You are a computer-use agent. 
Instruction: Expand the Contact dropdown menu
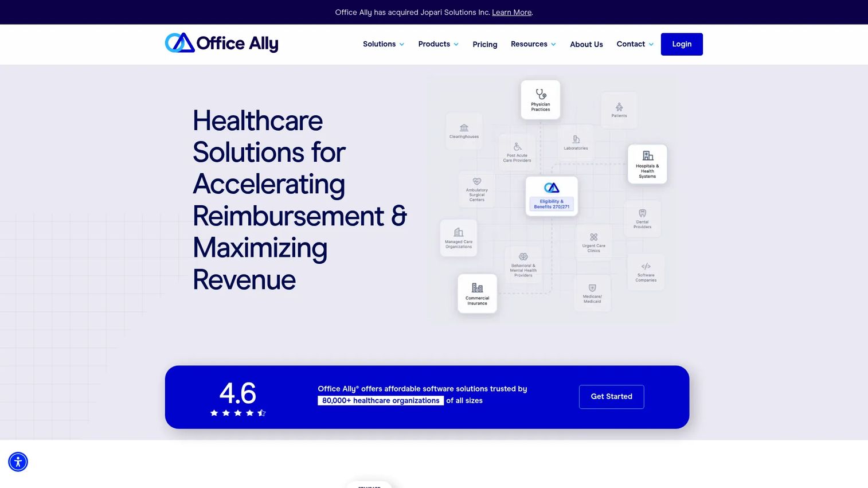635,44
